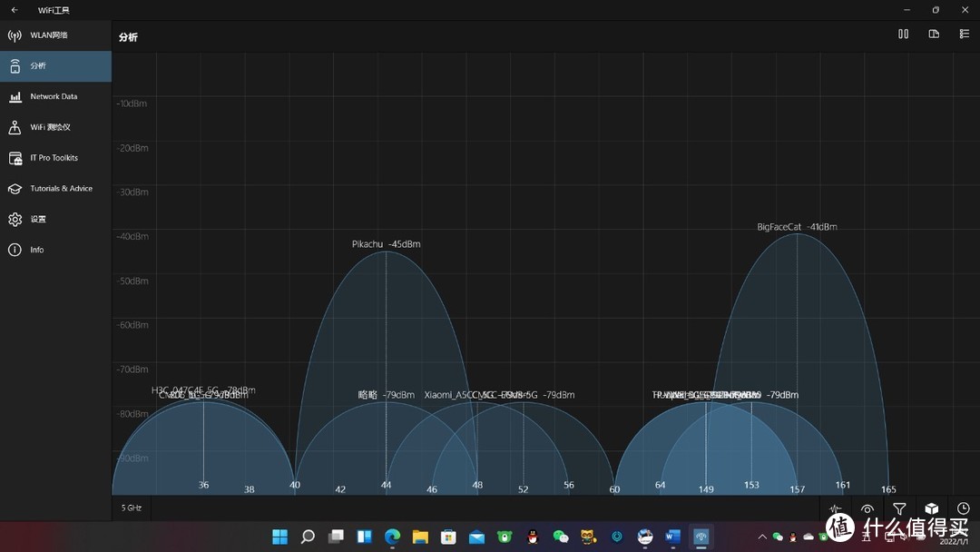Click the list view icon at top right
The image size is (980, 552).
pos(965,34)
